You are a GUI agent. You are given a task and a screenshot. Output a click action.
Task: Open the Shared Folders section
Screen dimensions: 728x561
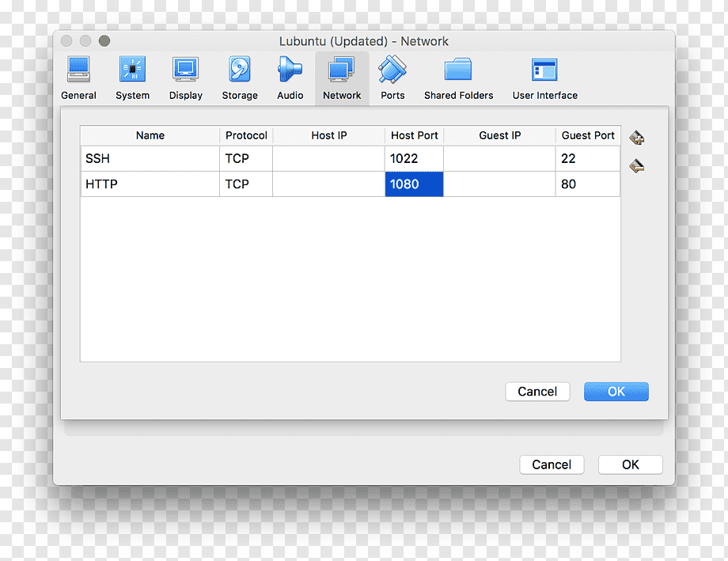click(458, 78)
